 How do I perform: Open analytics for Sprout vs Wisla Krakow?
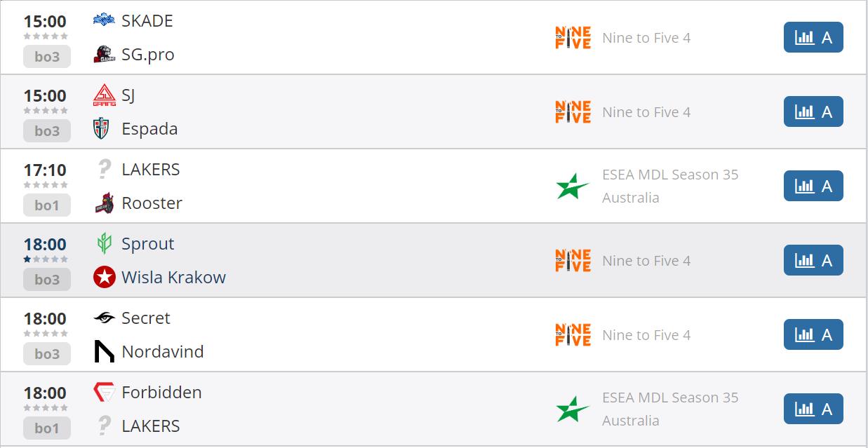(x=813, y=261)
